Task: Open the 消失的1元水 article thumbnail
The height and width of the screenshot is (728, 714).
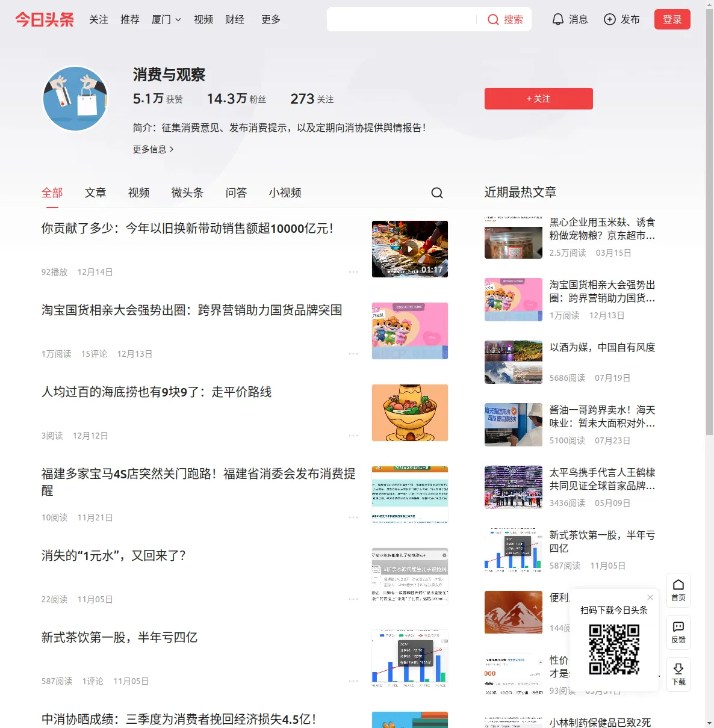Action: click(410, 576)
